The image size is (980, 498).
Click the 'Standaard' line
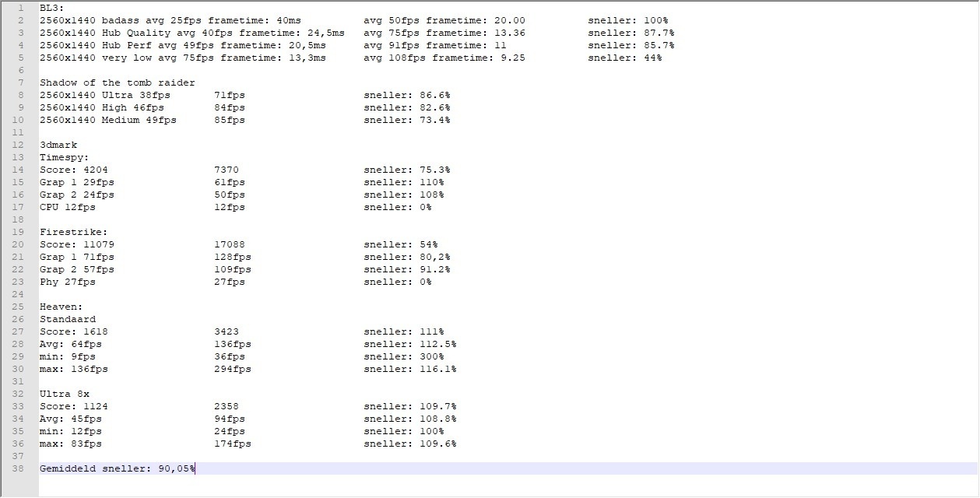pos(68,319)
